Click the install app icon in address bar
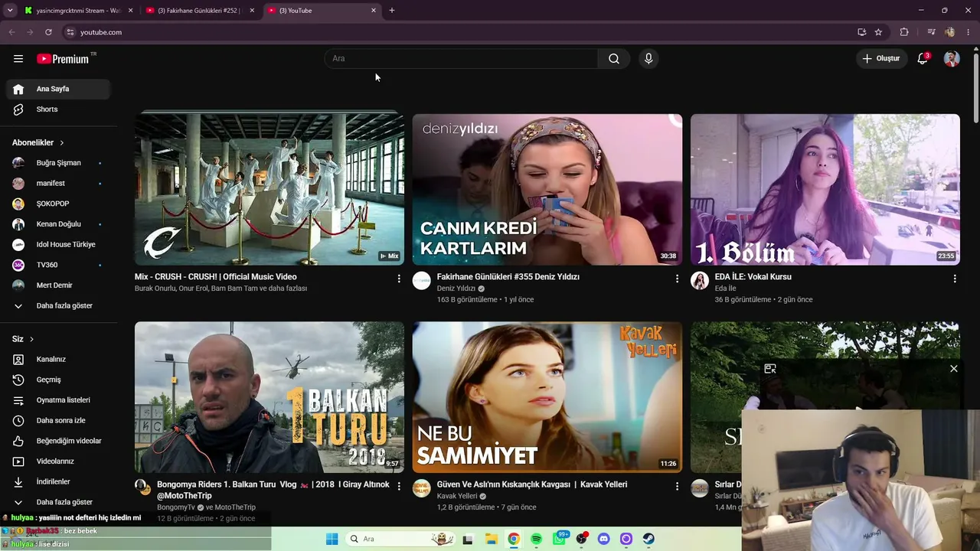Image resolution: width=980 pixels, height=551 pixels. 861,32
